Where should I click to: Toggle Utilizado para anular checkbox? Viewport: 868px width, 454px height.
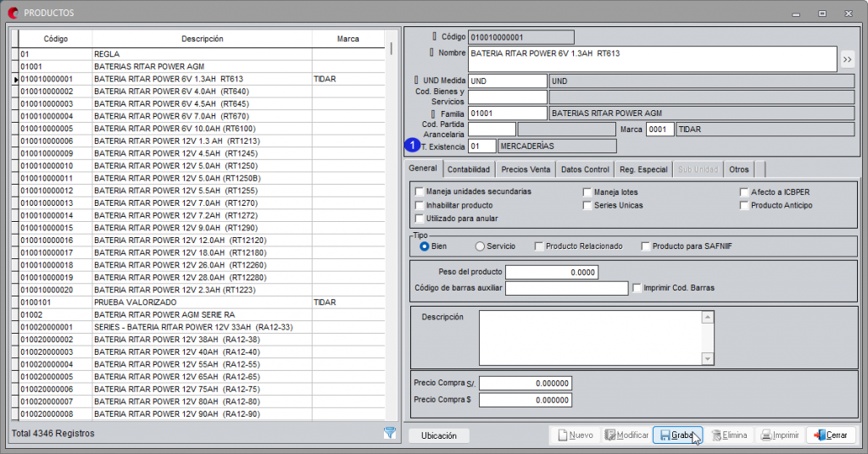(x=420, y=219)
